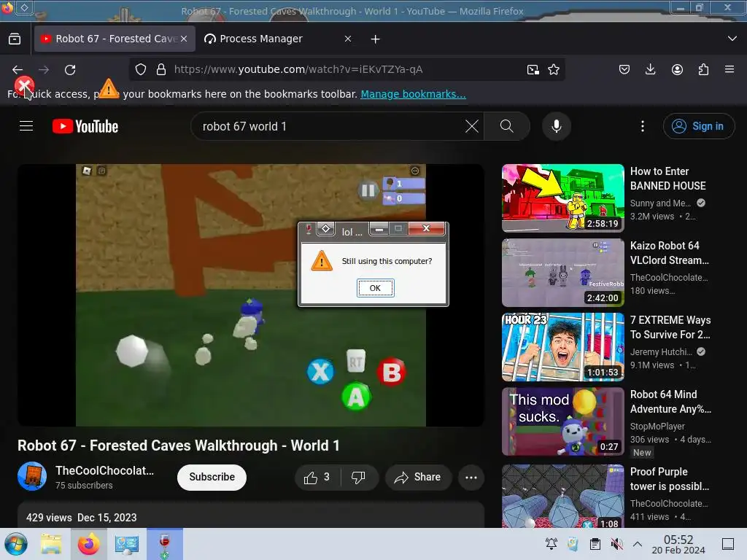This screenshot has height=560, width=747.
Task: Open the Kaizo Robot 64 VLClord Stream video title
Action: (670, 253)
